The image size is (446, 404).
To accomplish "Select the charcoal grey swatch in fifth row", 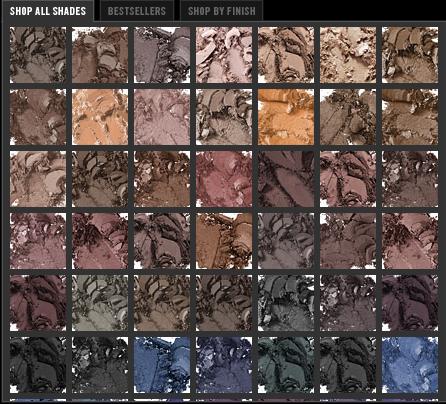I will [x=286, y=303].
